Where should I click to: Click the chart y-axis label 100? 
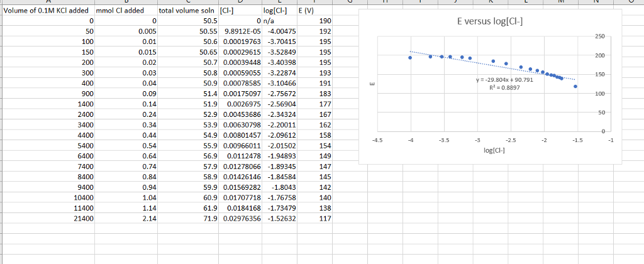[599, 94]
